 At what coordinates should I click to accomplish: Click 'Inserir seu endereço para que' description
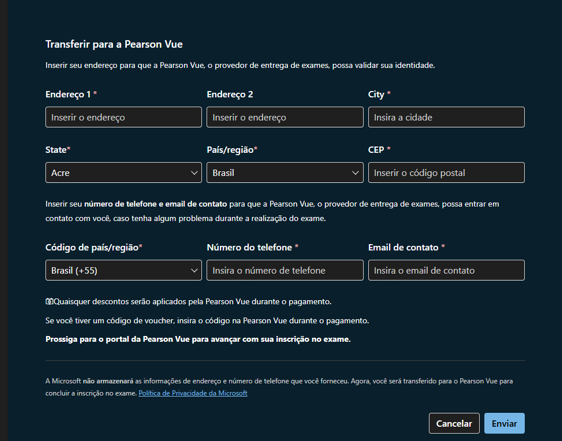click(x=240, y=65)
